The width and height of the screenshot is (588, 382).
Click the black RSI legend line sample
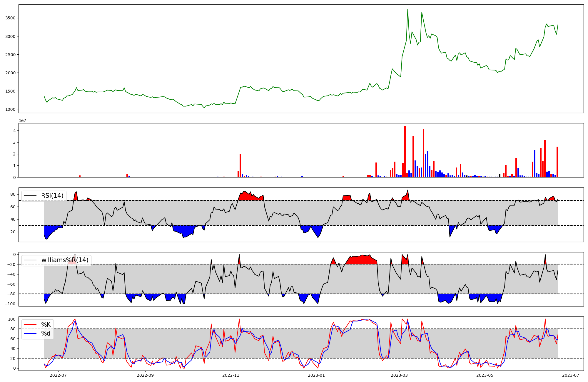30,196
